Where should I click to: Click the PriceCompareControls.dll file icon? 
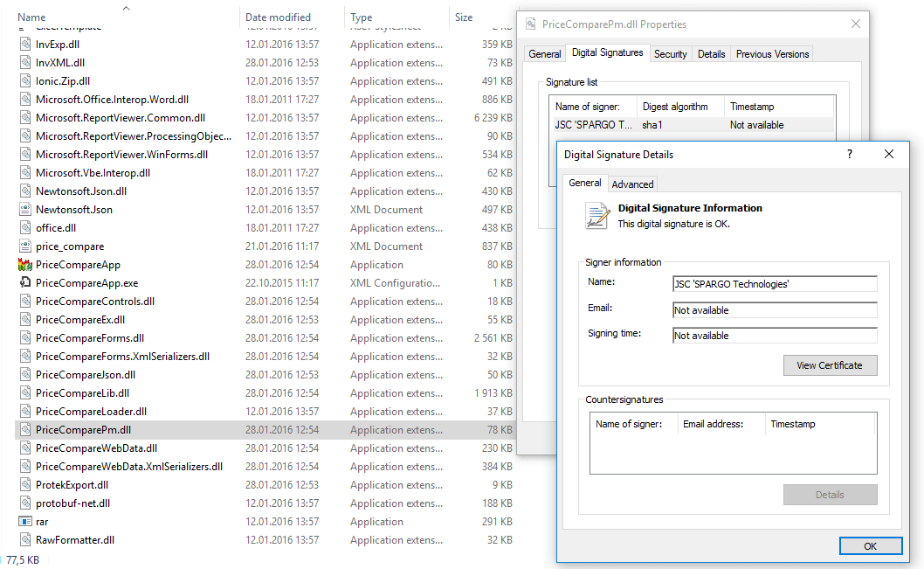coord(25,301)
